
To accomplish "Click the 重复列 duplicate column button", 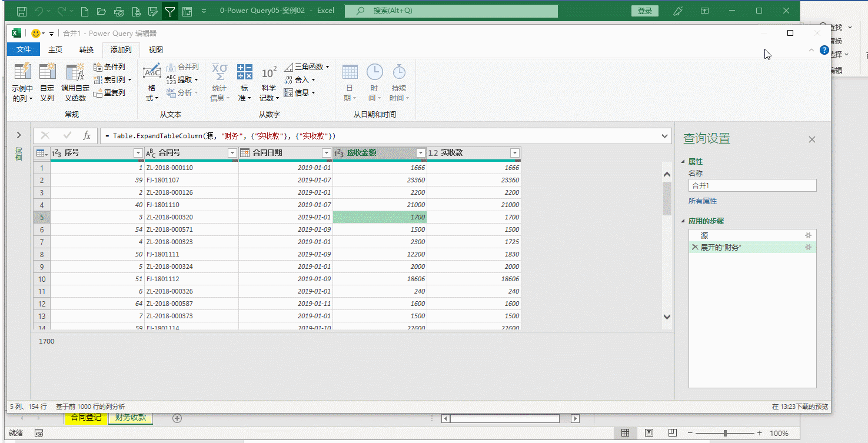I will click(x=109, y=93).
